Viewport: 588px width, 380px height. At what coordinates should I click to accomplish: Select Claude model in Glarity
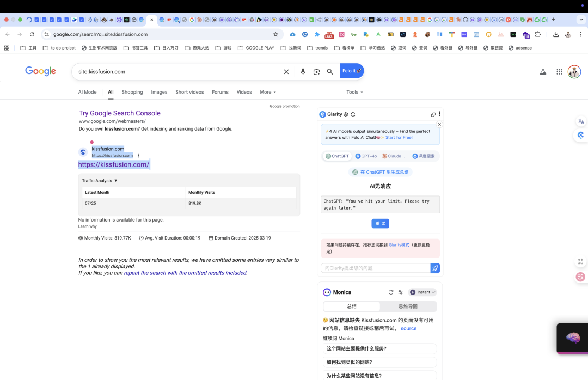click(x=394, y=156)
